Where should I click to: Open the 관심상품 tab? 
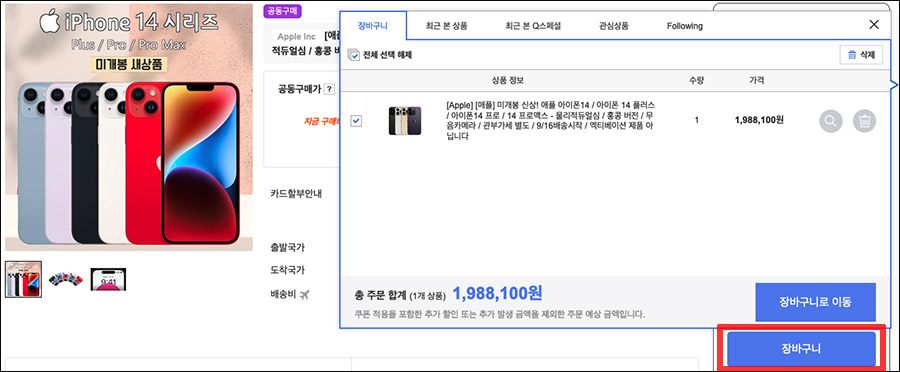coord(614,26)
